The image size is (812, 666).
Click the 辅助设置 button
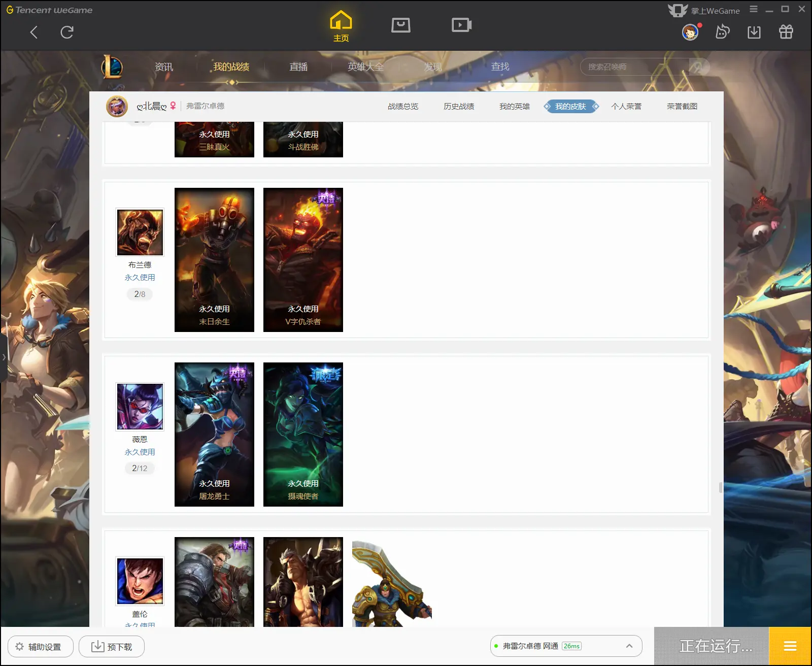41,646
